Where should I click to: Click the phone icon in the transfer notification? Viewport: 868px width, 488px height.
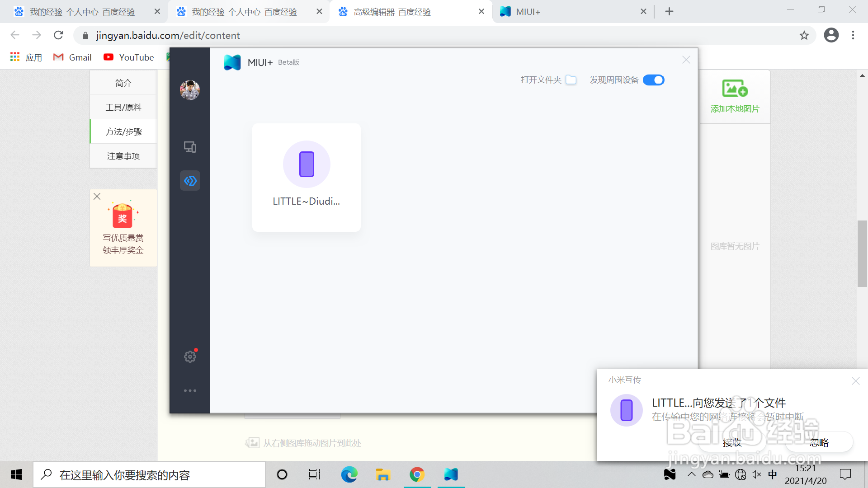[627, 410]
